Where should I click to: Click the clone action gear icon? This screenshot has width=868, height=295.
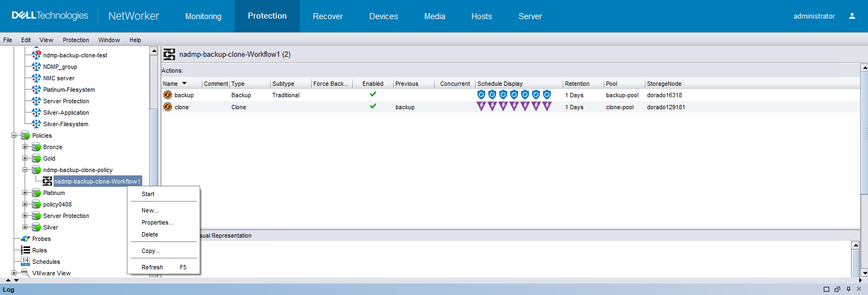(167, 107)
